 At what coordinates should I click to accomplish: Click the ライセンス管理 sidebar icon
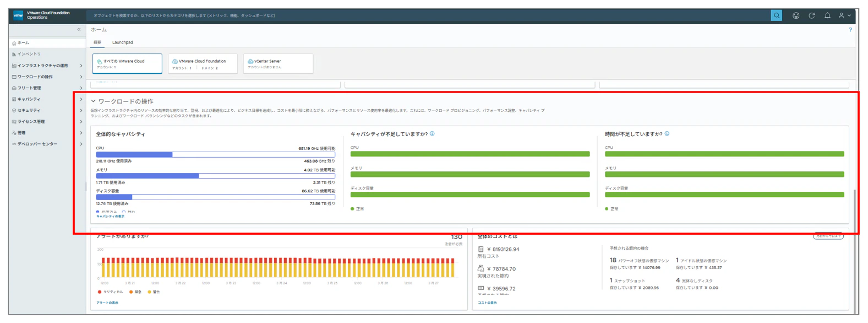(14, 122)
